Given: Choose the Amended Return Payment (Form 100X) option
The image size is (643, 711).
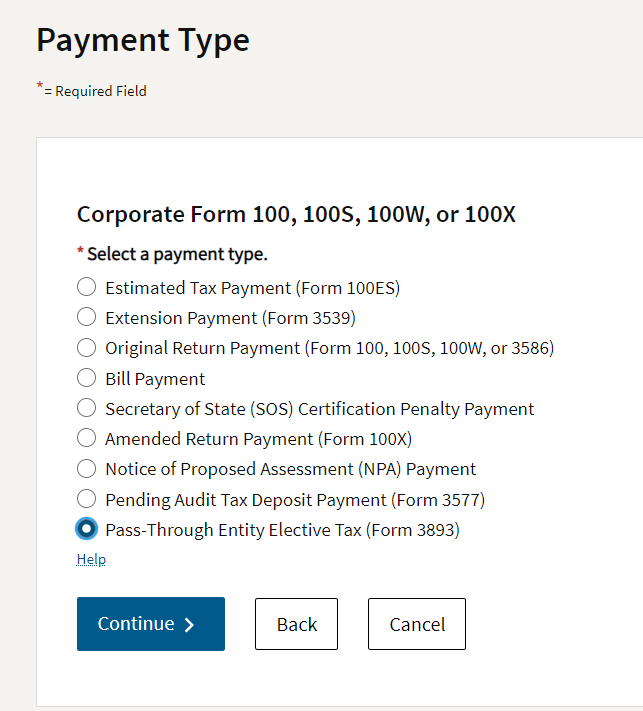Looking at the screenshot, I should point(87,439).
